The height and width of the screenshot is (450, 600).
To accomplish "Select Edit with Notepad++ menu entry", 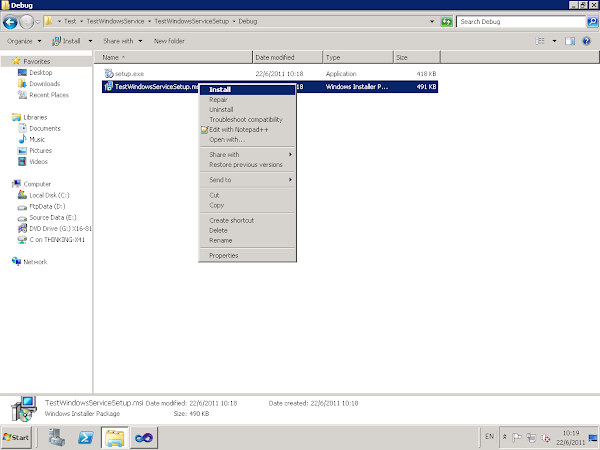I will (x=248, y=129).
